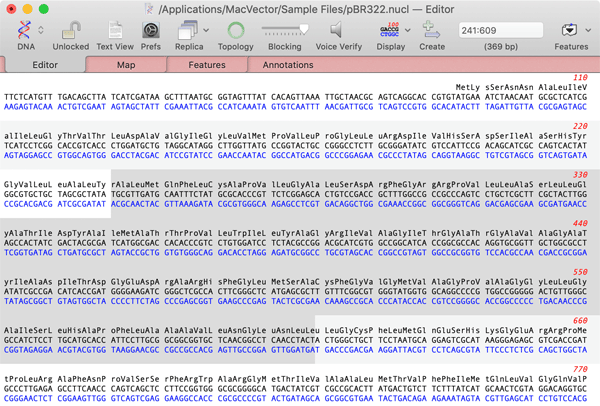This screenshot has height=406, width=600.
Task: Switch to the Map tab
Action: (x=126, y=65)
